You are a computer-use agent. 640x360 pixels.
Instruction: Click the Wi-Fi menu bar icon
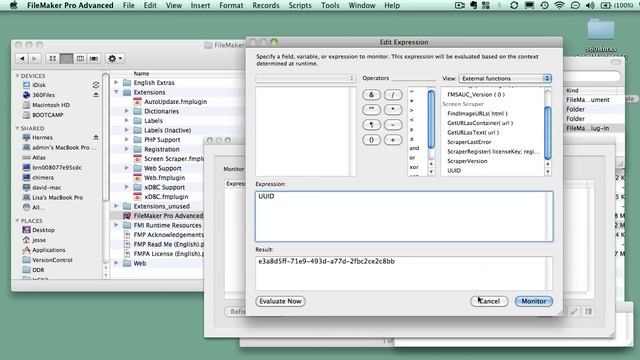[x=560, y=5]
